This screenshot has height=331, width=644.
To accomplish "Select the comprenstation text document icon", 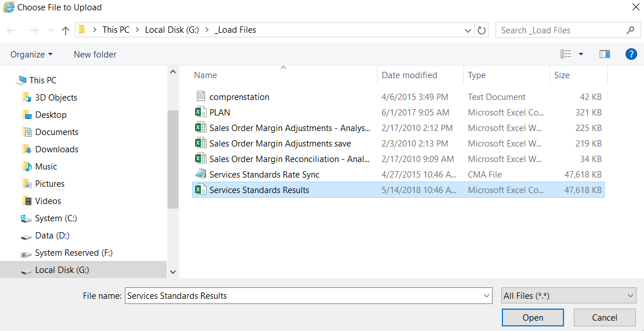I will [x=200, y=97].
